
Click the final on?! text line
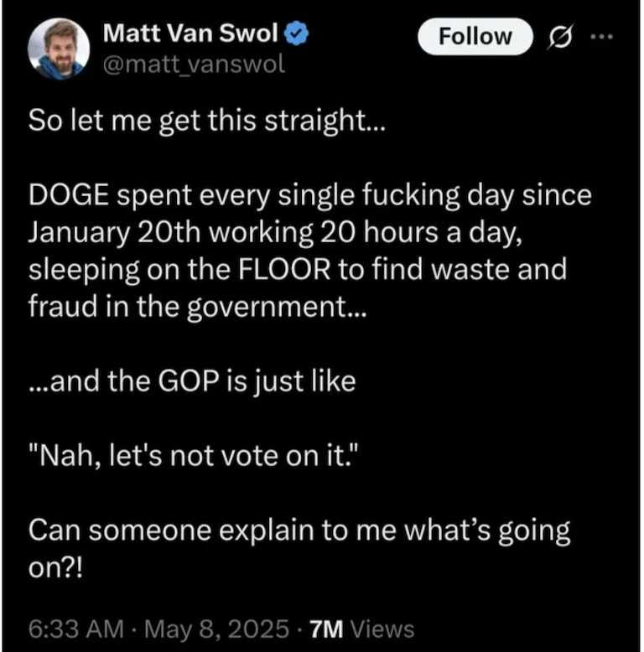point(55,568)
